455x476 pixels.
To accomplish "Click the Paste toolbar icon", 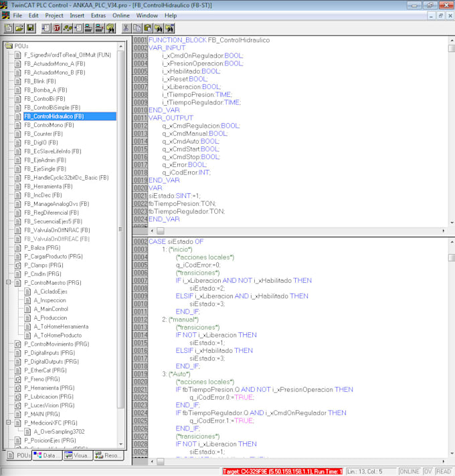I will pos(148,28).
